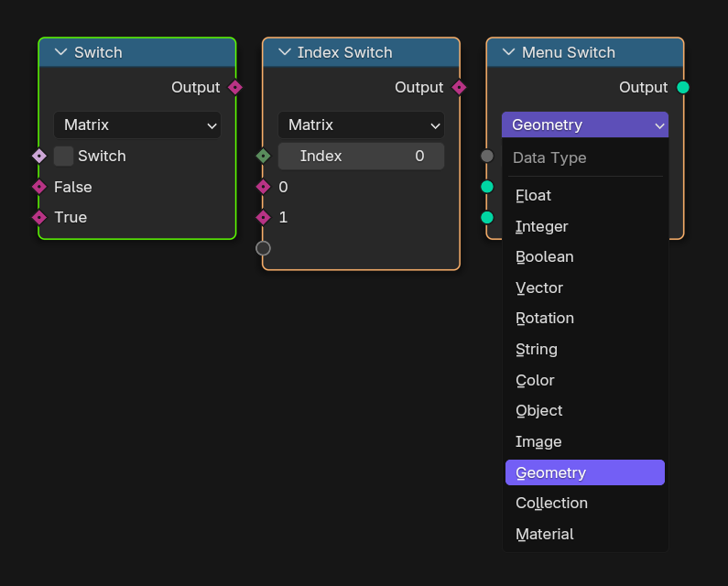Choose highlighted Geometry data type entry
This screenshot has height=586, width=728.
coord(585,472)
